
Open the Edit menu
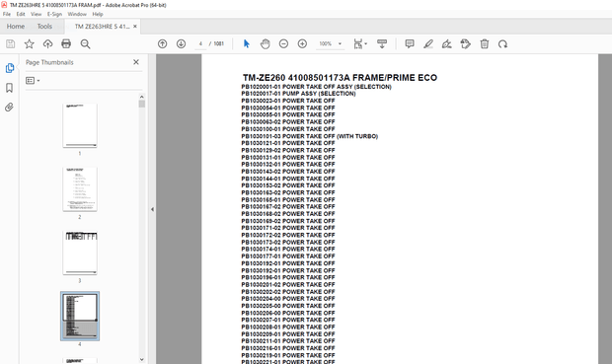(21, 14)
